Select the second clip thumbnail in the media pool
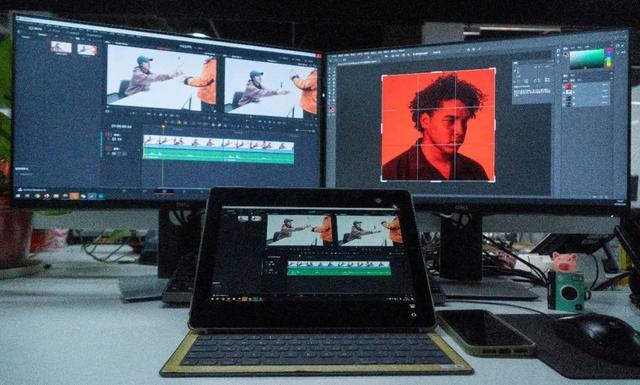Screen dimensions: 640x385 tap(87, 50)
